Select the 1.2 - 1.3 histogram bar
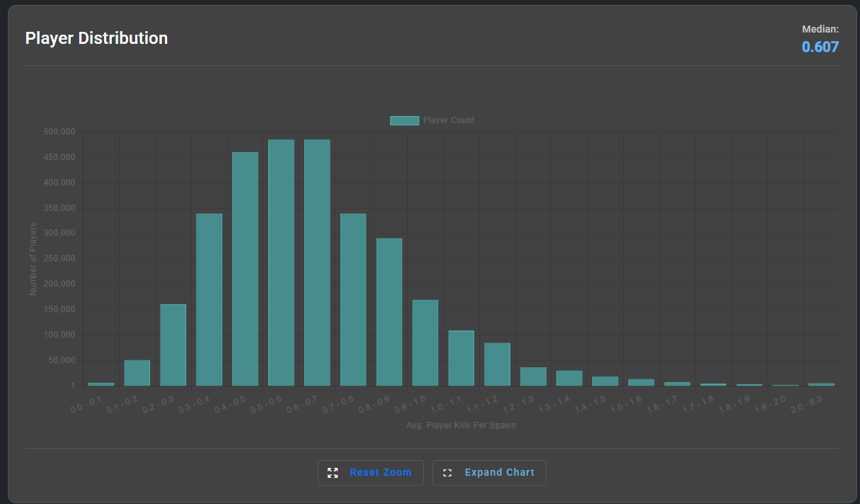Screen dimensions: 860x504 533,377
